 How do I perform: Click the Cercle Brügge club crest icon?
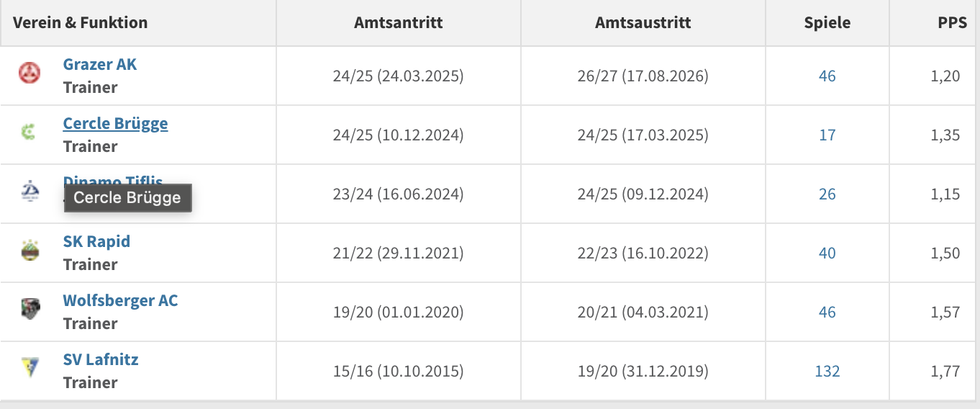pos(28,132)
